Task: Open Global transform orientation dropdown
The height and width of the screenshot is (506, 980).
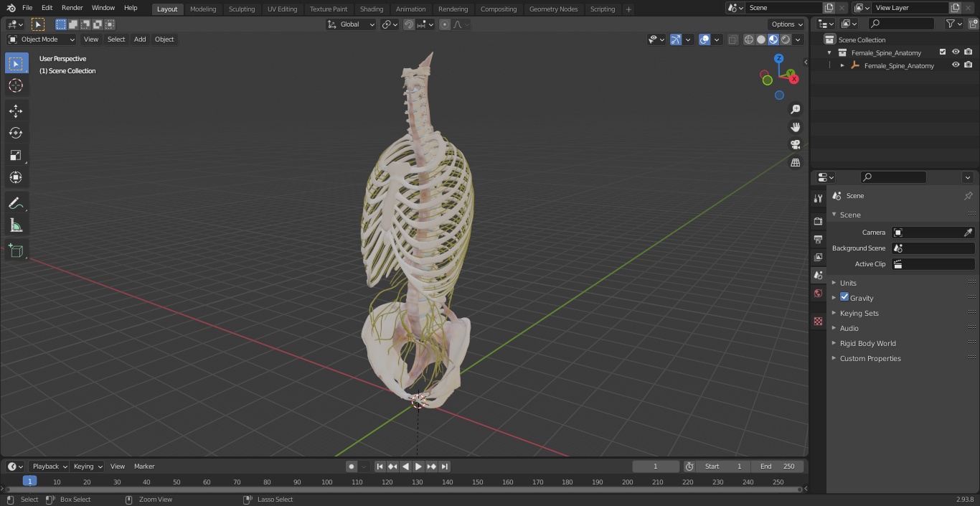Action: 352,24
